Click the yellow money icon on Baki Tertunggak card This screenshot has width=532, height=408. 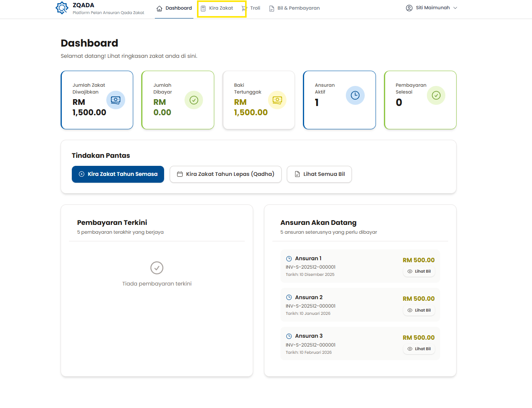coord(277,100)
